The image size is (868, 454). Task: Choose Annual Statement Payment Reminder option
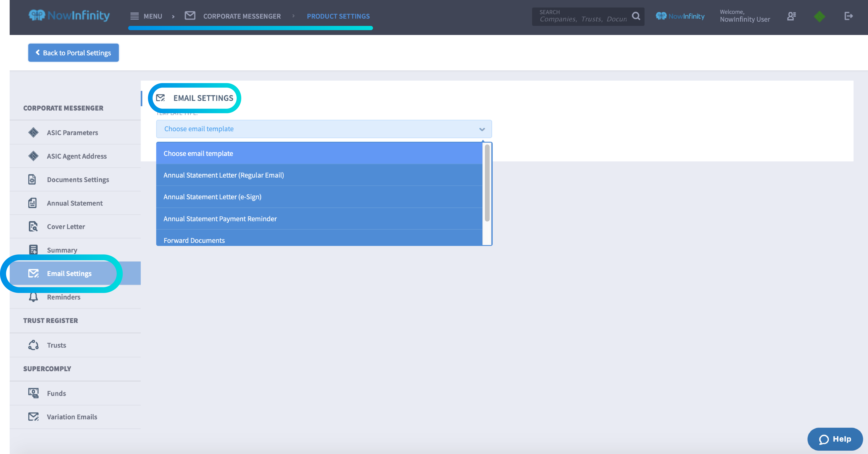click(220, 219)
